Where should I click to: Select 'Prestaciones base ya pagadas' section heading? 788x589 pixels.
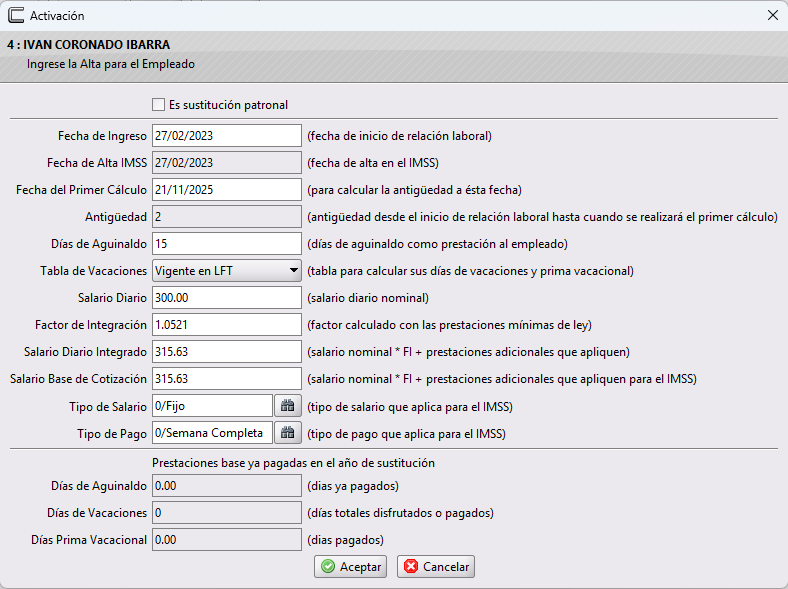293,463
